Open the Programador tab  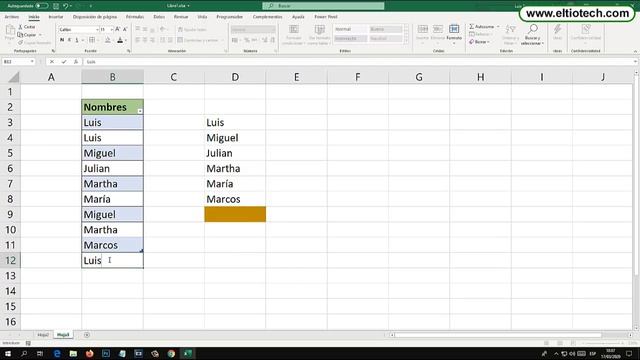click(x=229, y=17)
